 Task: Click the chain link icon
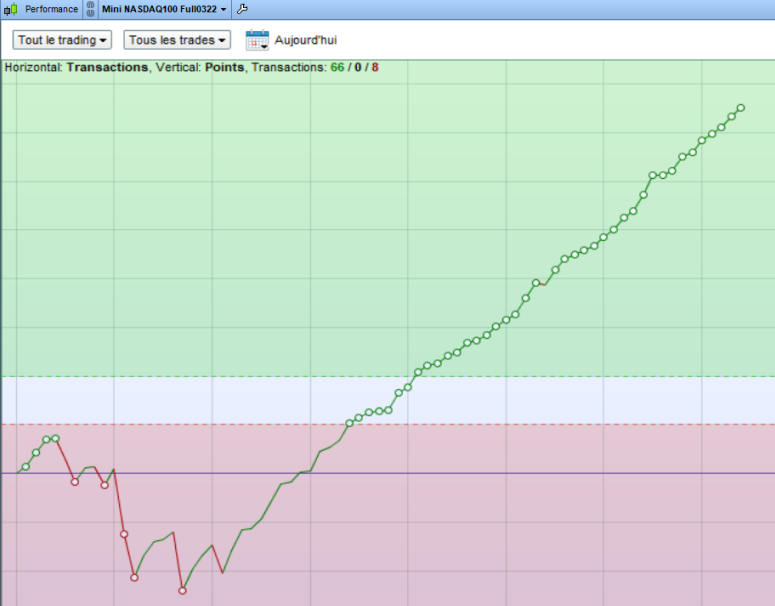coord(90,9)
